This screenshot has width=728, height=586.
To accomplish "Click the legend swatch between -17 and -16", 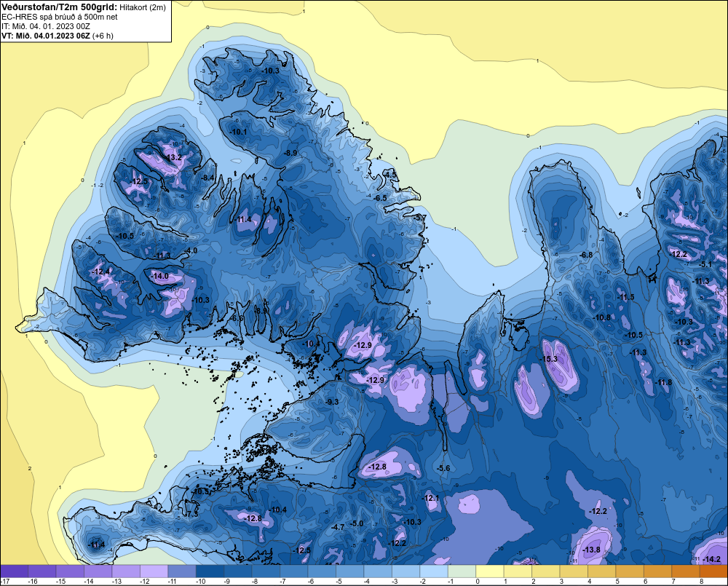I will [x=15, y=571].
